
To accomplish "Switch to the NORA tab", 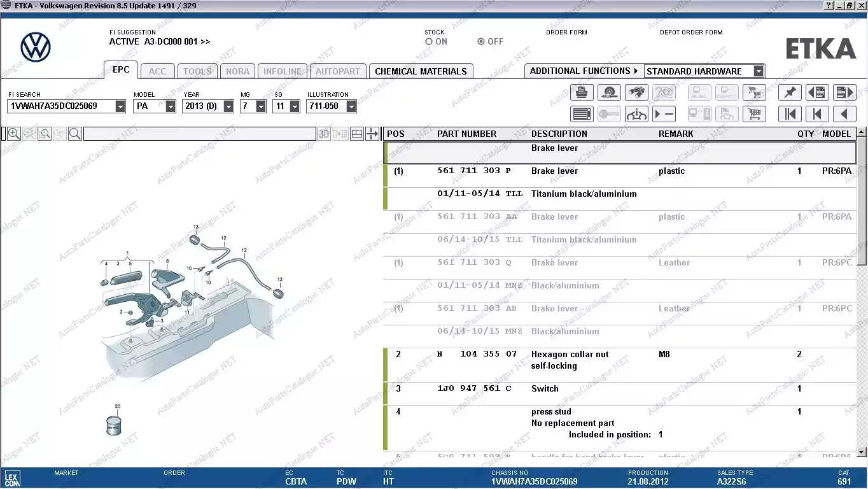I will point(238,71).
